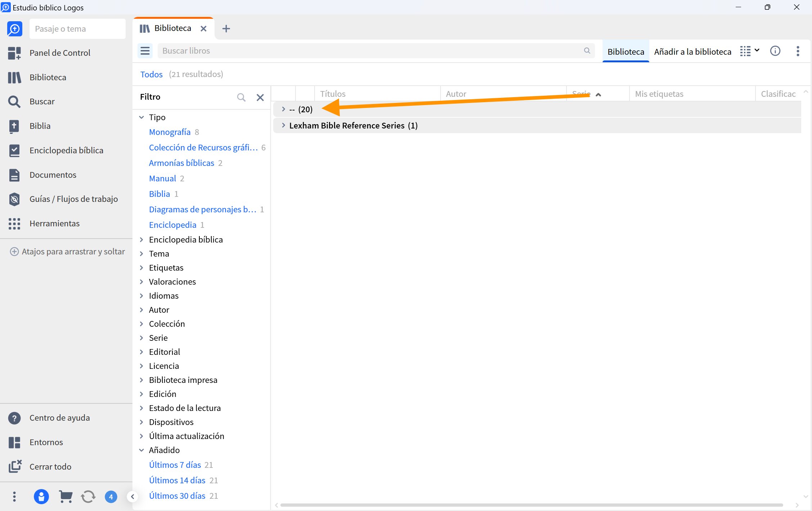Open Biblioteca from the left sidebar

[x=48, y=77]
